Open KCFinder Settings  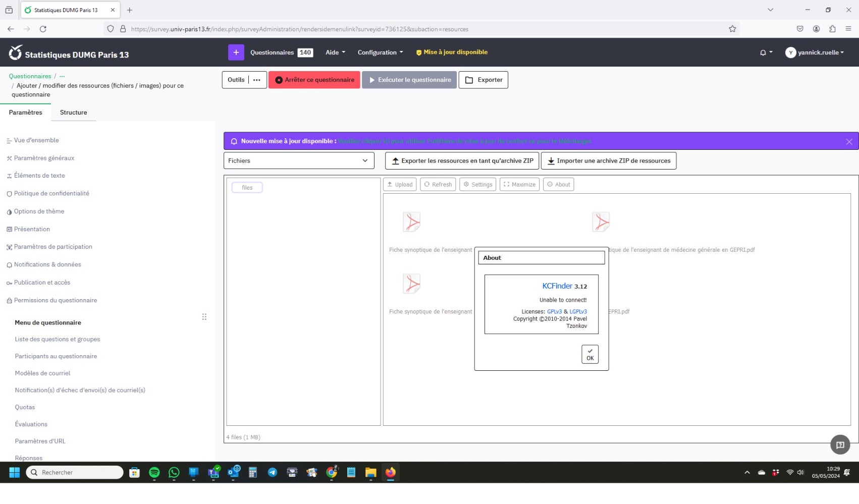477,185
